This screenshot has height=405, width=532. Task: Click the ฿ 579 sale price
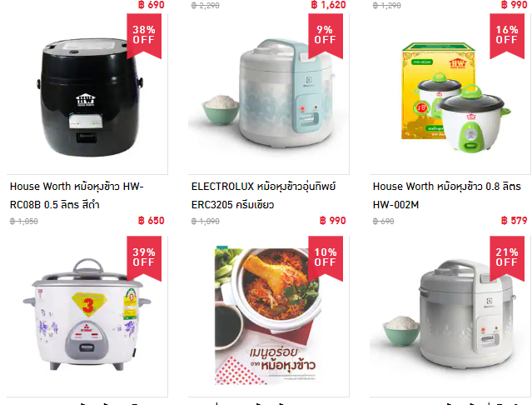point(515,221)
